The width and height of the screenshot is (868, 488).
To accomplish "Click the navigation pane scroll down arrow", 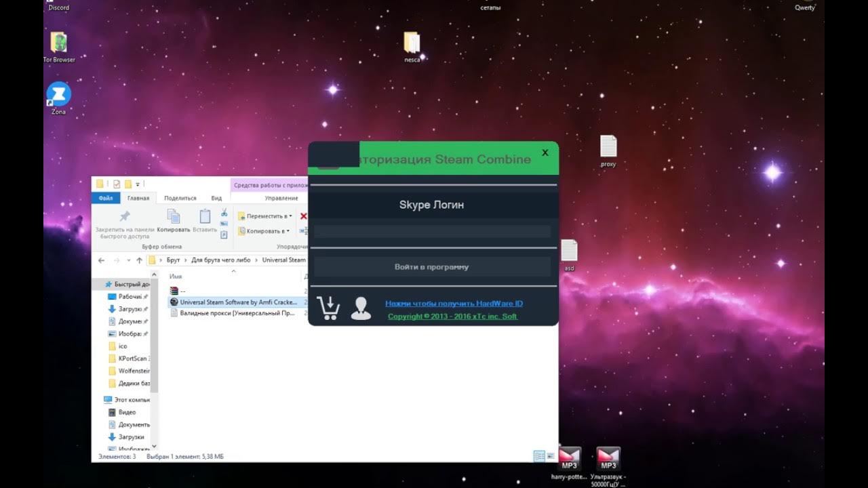I will (155, 446).
